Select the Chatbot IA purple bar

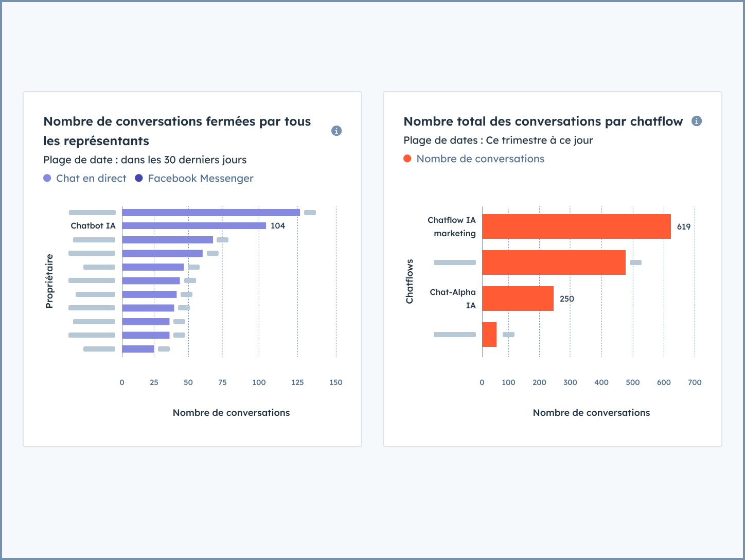tap(194, 226)
